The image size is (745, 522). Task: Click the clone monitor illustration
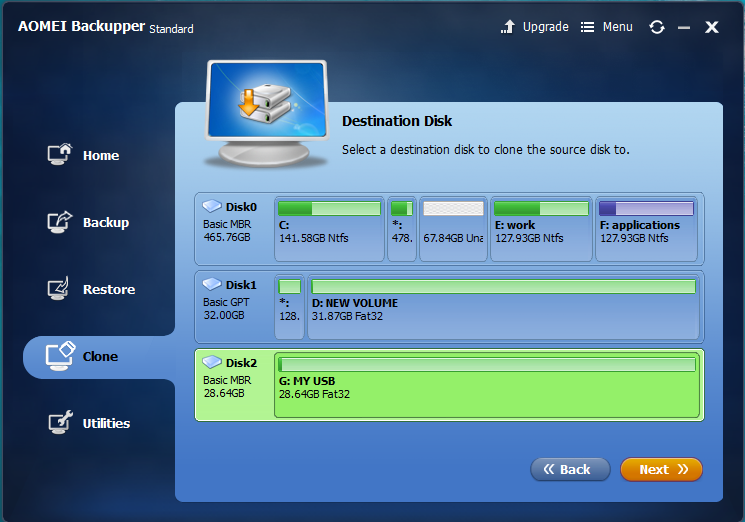click(x=267, y=113)
